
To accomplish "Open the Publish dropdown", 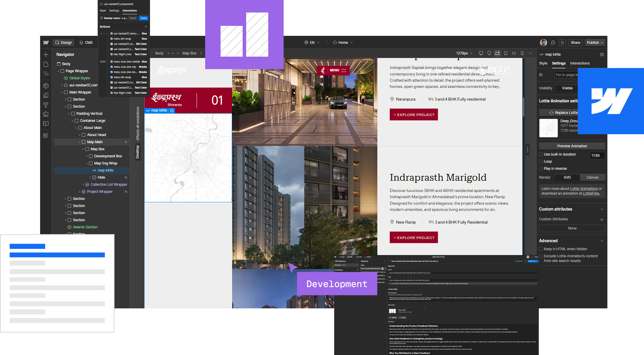I will 595,43.
